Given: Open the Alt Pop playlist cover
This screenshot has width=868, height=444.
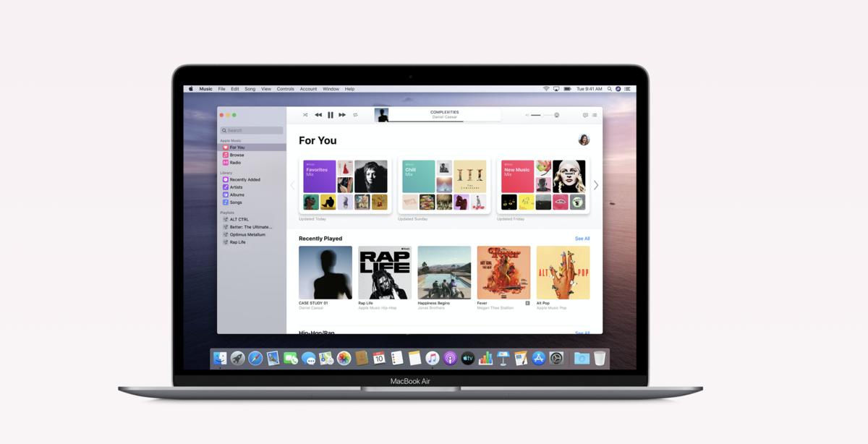Looking at the screenshot, I should coord(563,273).
